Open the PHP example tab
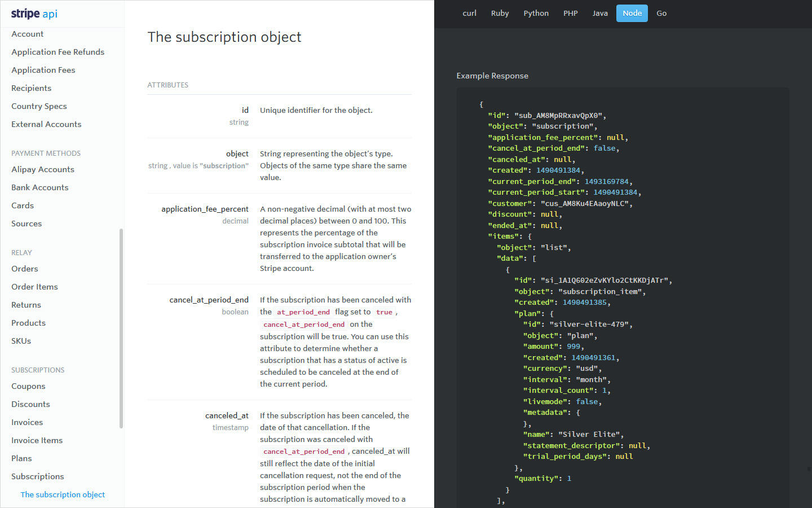Viewport: 812px width, 508px height. (x=571, y=13)
